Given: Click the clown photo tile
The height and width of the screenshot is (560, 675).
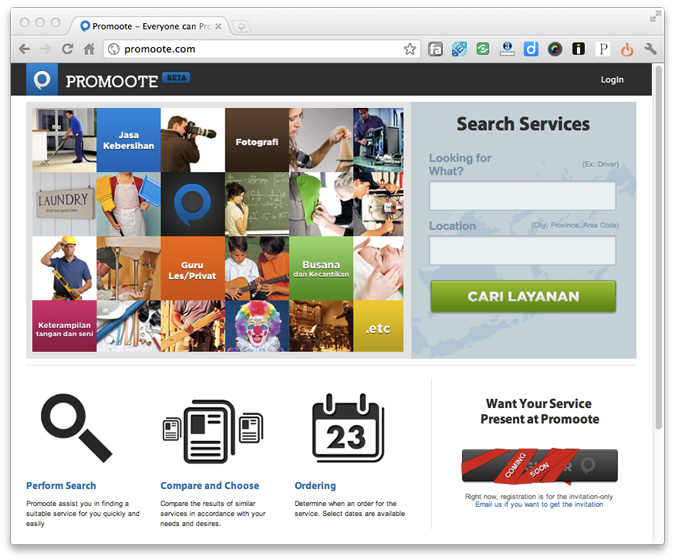Looking at the screenshot, I should (257, 326).
